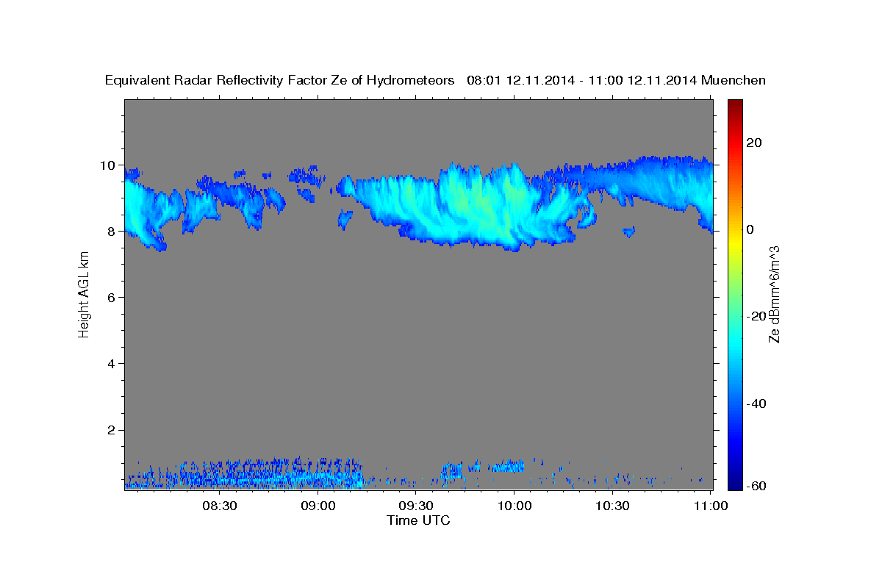Click the '11:00' time tick label
Viewport: 882px width, 588px height.
[x=711, y=506]
